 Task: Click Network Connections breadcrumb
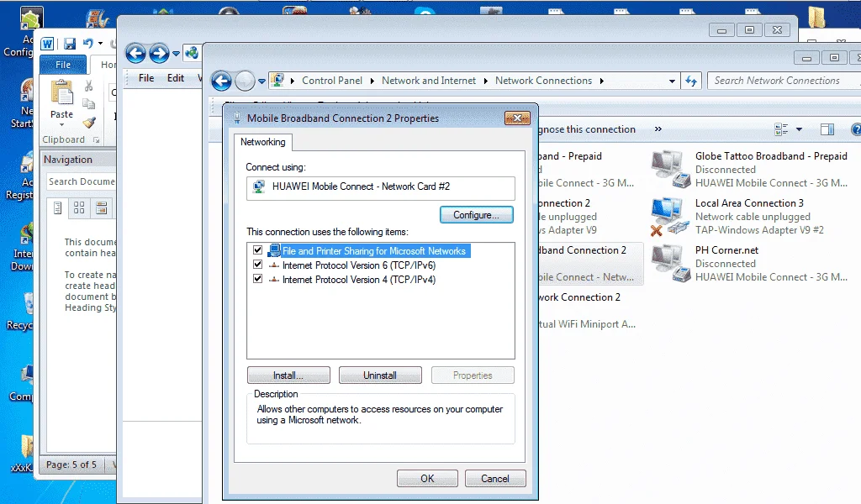(544, 81)
